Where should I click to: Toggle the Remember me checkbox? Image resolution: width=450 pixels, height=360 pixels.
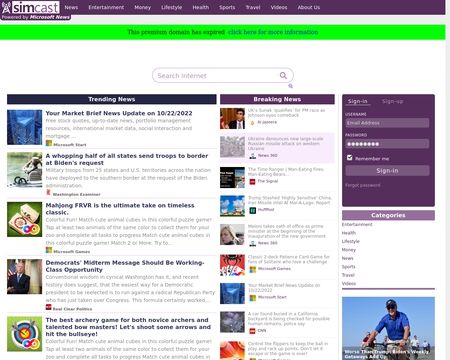(x=349, y=157)
